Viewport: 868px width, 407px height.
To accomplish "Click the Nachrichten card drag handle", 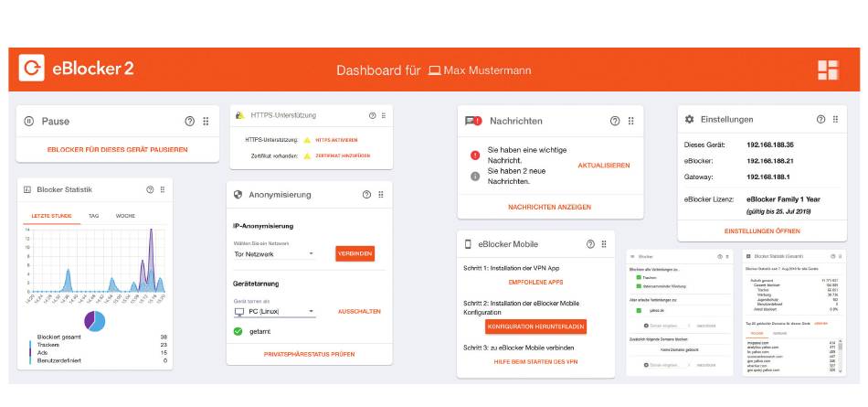I will click(631, 121).
